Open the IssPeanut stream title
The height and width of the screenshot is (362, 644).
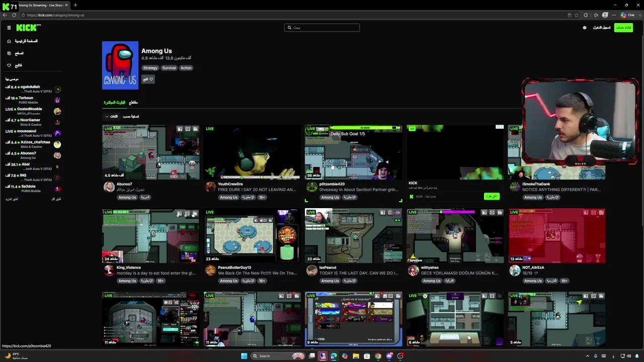tap(358, 273)
